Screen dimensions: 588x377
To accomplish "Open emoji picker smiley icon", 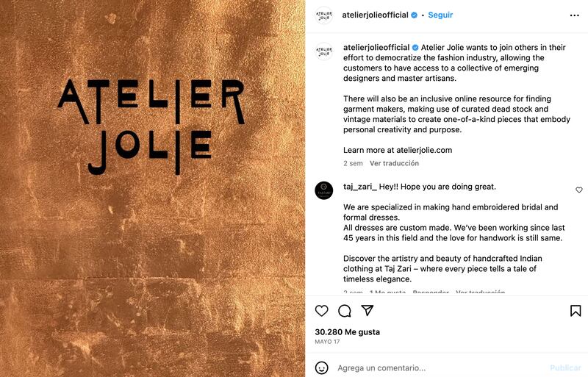I will click(321, 367).
